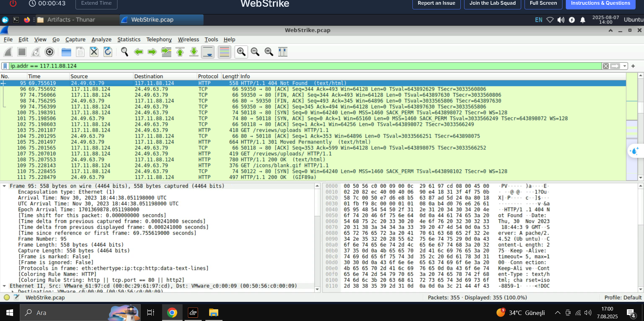Save this capture file icon
Image resolution: width=644 pixels, height=321 pixels.
[80, 52]
